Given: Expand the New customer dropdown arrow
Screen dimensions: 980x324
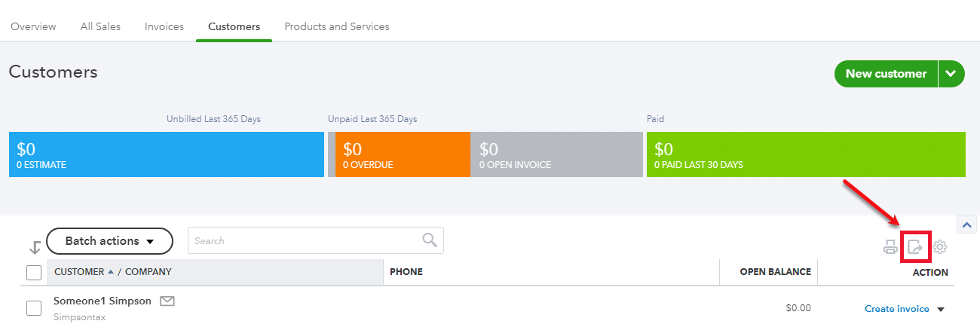Looking at the screenshot, I should point(951,74).
